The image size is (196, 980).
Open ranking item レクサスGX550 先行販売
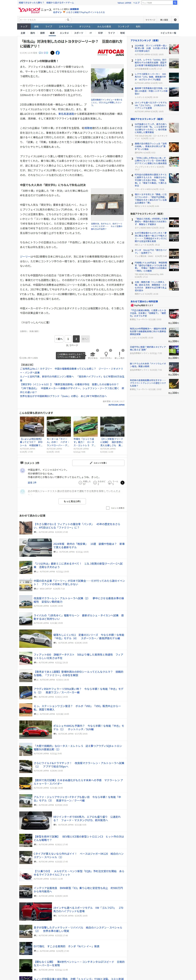pos(155,64)
